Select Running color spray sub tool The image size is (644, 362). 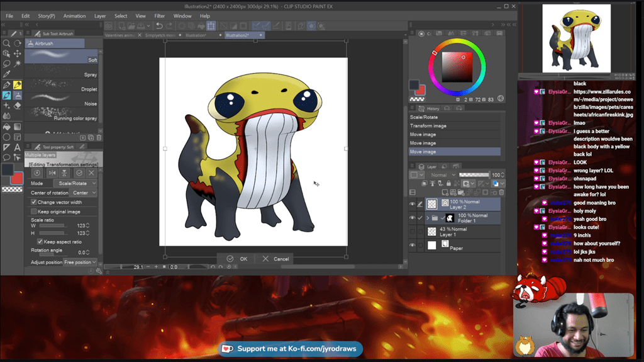(61, 115)
